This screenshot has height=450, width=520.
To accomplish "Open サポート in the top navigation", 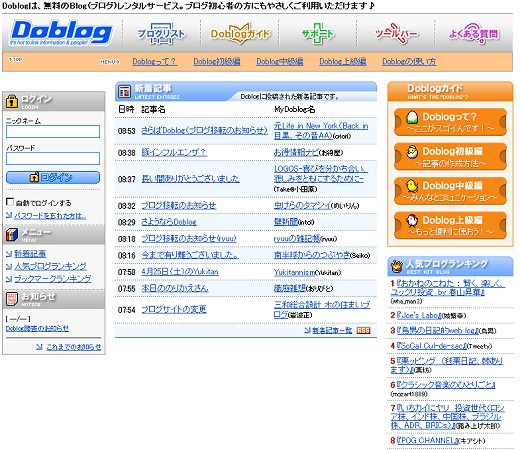I will [x=317, y=34].
